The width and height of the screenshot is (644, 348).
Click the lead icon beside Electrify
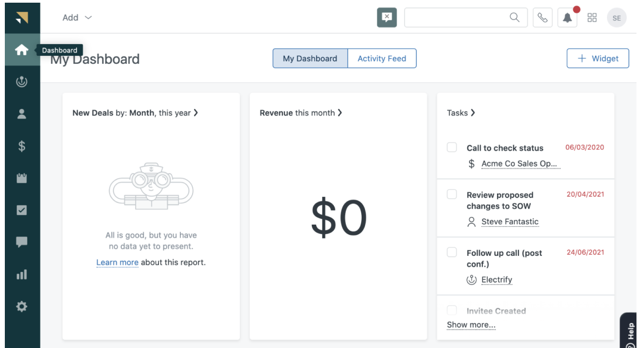(472, 280)
